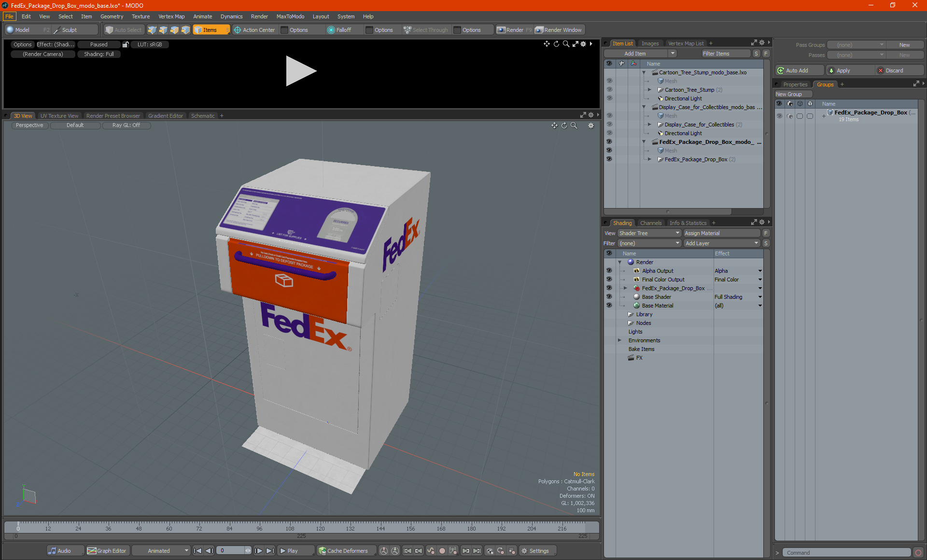Open the UV Texture View tab
Viewport: 927px width, 560px height.
59,116
